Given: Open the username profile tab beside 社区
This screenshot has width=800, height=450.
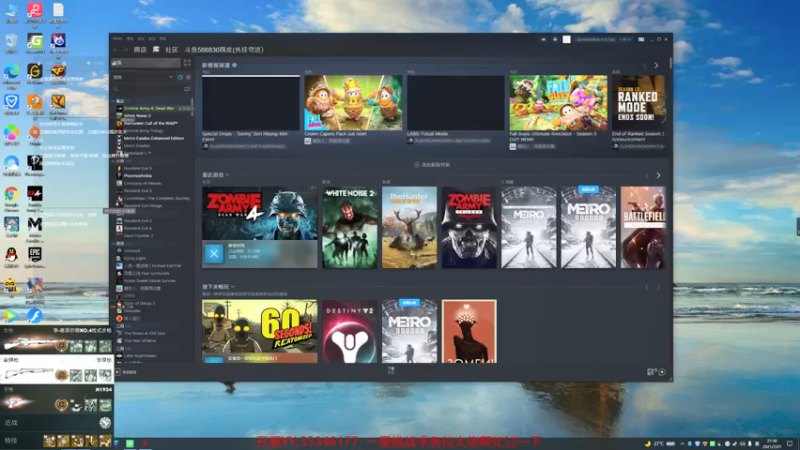Looking at the screenshot, I should click(224, 50).
